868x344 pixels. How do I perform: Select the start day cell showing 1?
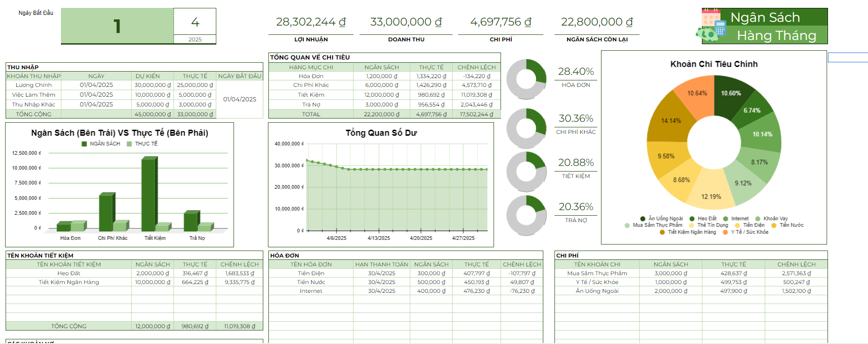[117, 26]
